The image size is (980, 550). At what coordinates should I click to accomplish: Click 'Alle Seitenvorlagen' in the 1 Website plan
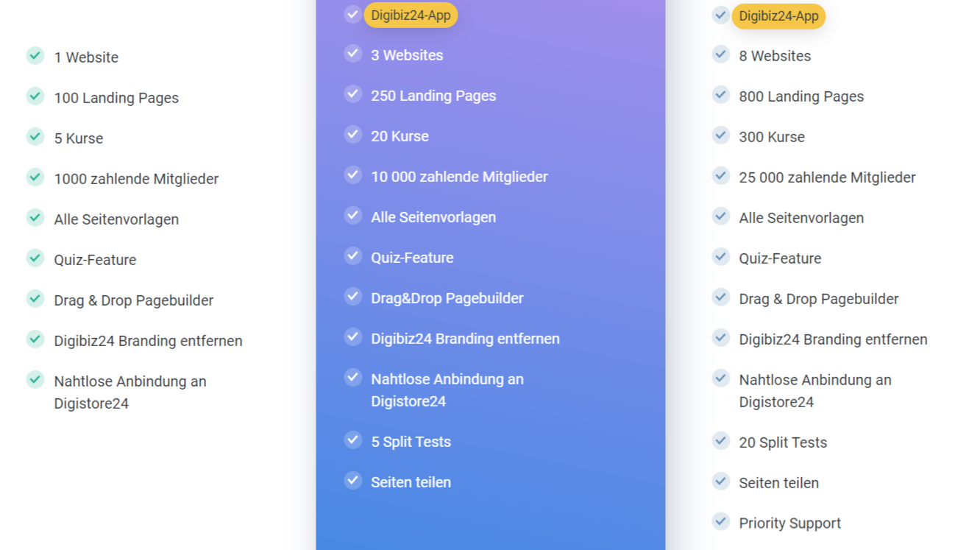click(116, 219)
